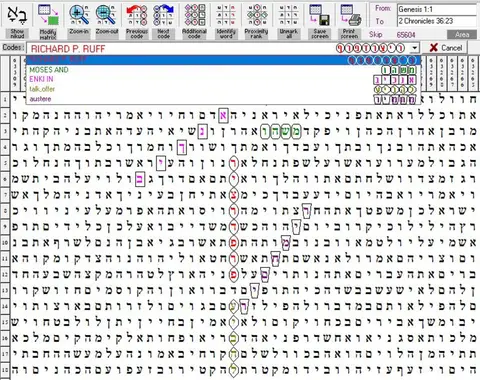The height and width of the screenshot is (380, 480).
Task: Select row number 2 marker
Action: (x=5, y=115)
